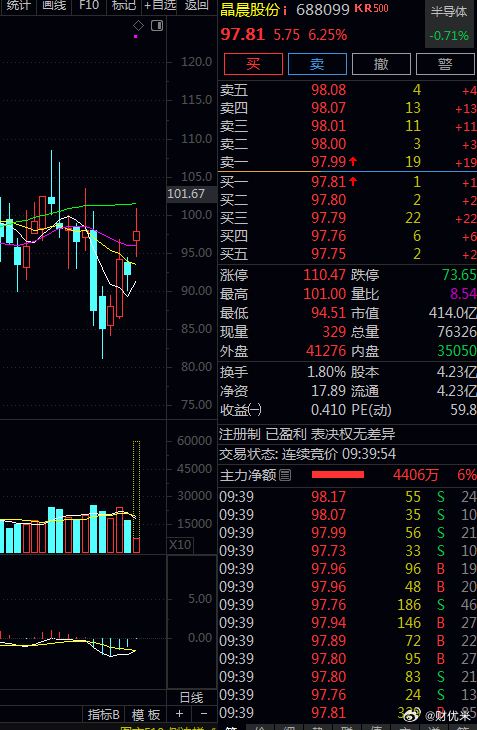Click stock name 晶晨股份
Viewport: 477px width, 730px height.
pyautogui.click(x=250, y=9)
